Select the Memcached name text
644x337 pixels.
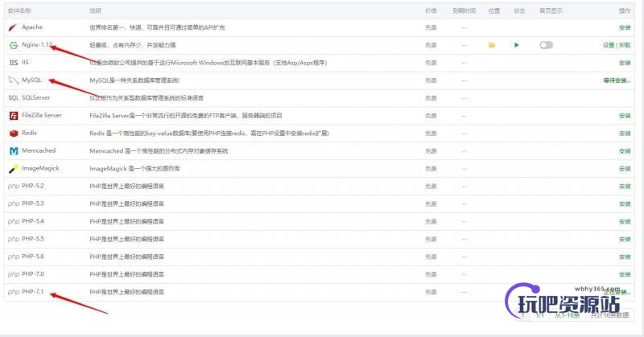[39, 150]
